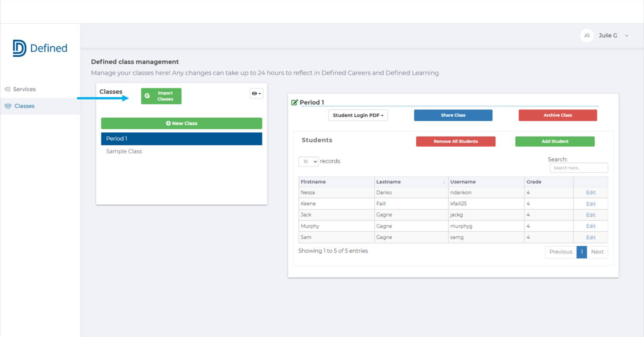Image resolution: width=644 pixels, height=337 pixels.
Task: Open Classes in the sidebar
Action: [x=24, y=106]
